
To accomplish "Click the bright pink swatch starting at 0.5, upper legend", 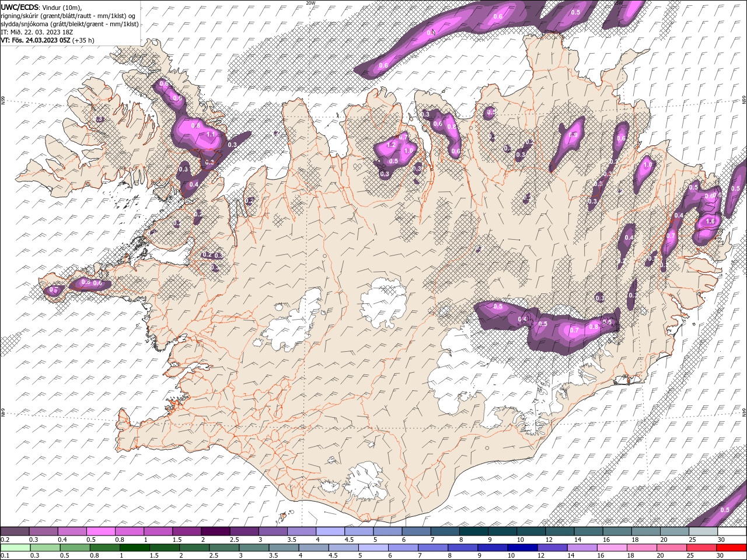I will click(100, 531).
